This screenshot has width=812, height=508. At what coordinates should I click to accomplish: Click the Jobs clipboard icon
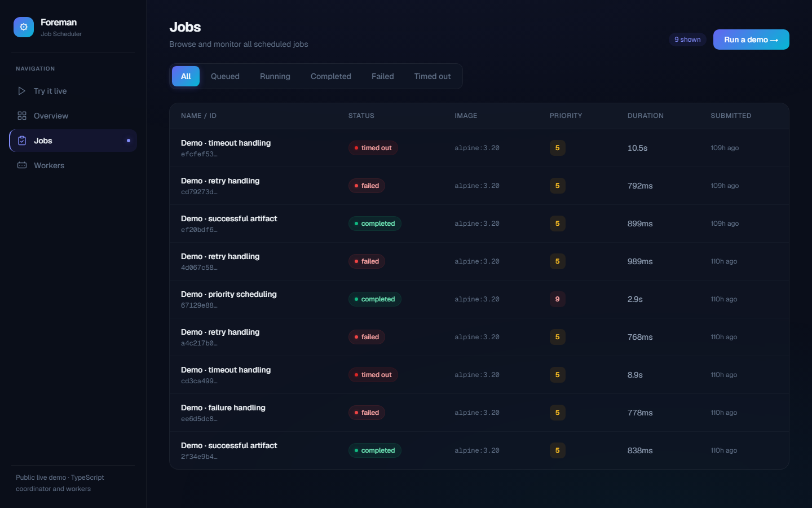coord(22,141)
